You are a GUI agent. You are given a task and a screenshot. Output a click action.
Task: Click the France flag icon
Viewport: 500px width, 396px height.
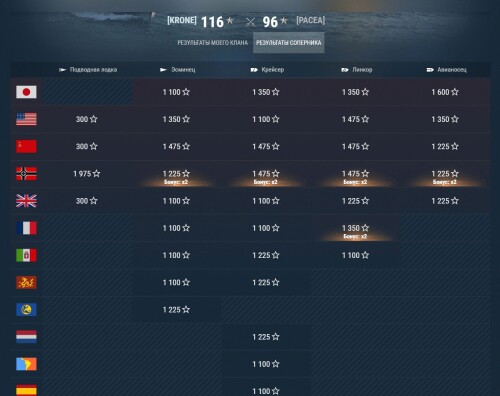26,228
